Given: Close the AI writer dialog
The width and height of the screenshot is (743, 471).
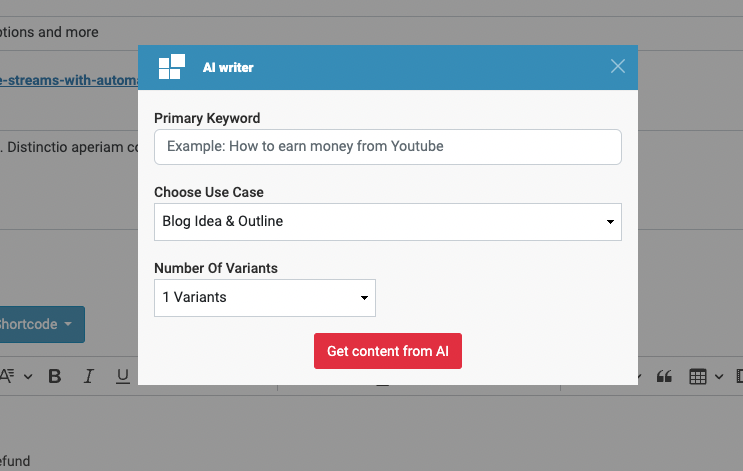Looking at the screenshot, I should (617, 66).
